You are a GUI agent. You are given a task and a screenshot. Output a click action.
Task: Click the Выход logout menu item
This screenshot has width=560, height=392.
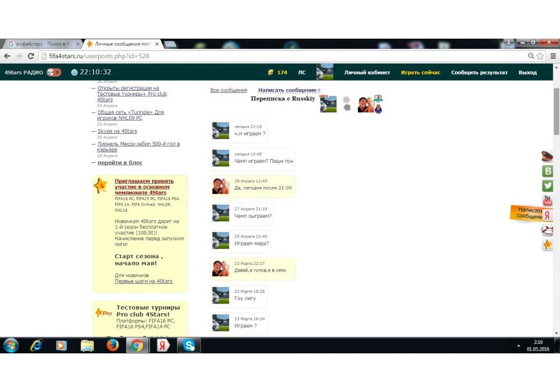[528, 72]
